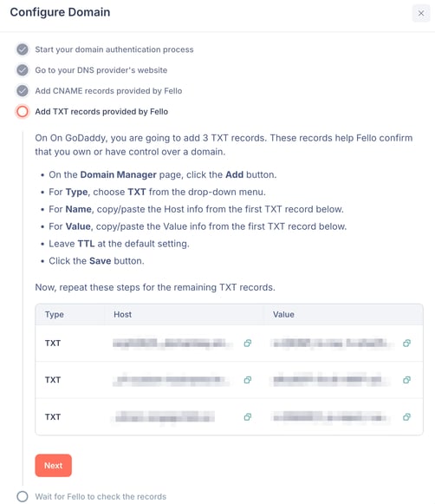The height and width of the screenshot is (504, 435).
Task: Expand Start your domain authentication process step
Action: [x=114, y=49]
